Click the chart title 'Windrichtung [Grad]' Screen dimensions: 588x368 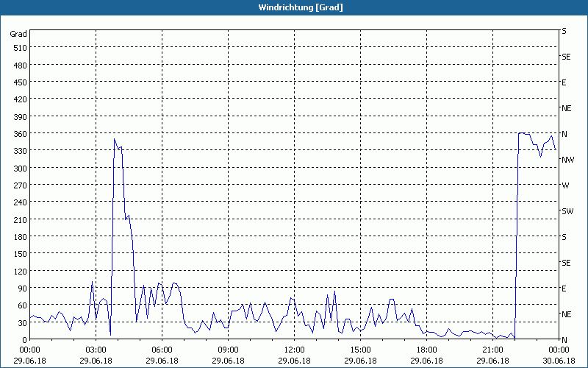click(x=301, y=7)
